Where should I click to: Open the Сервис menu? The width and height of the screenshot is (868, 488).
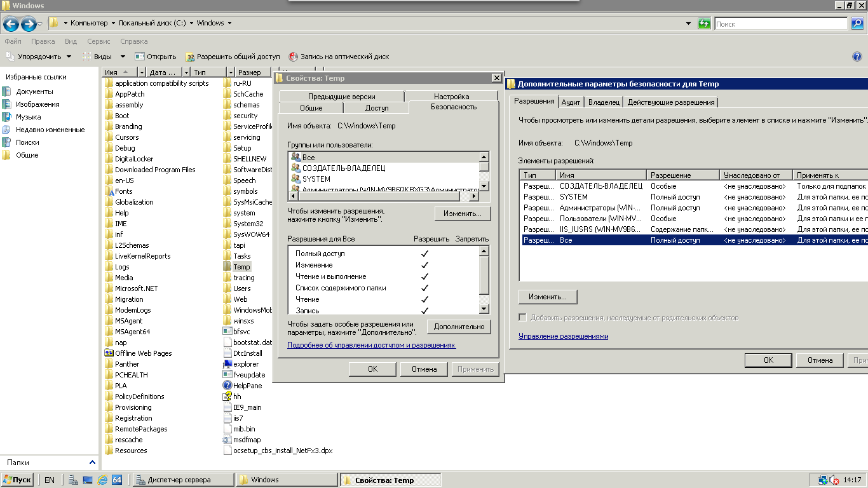pos(98,41)
